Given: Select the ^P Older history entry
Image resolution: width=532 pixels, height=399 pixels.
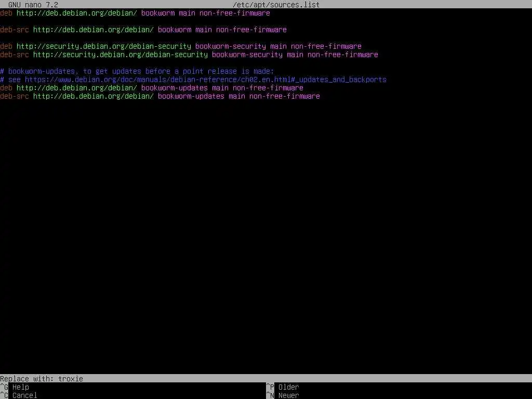Looking at the screenshot, I should [283, 387].
